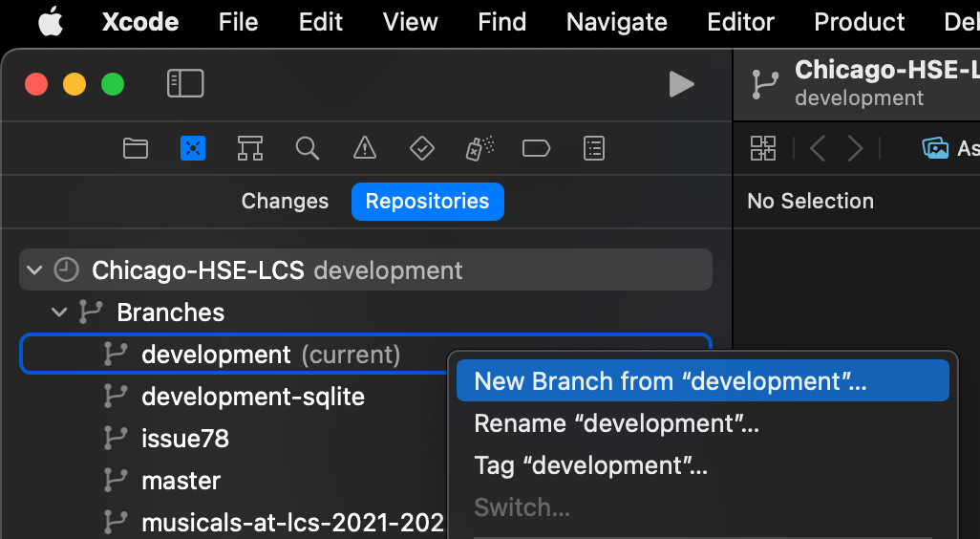Choose Rename "development" in context menu
Image resolution: width=980 pixels, height=539 pixels.
click(616, 423)
